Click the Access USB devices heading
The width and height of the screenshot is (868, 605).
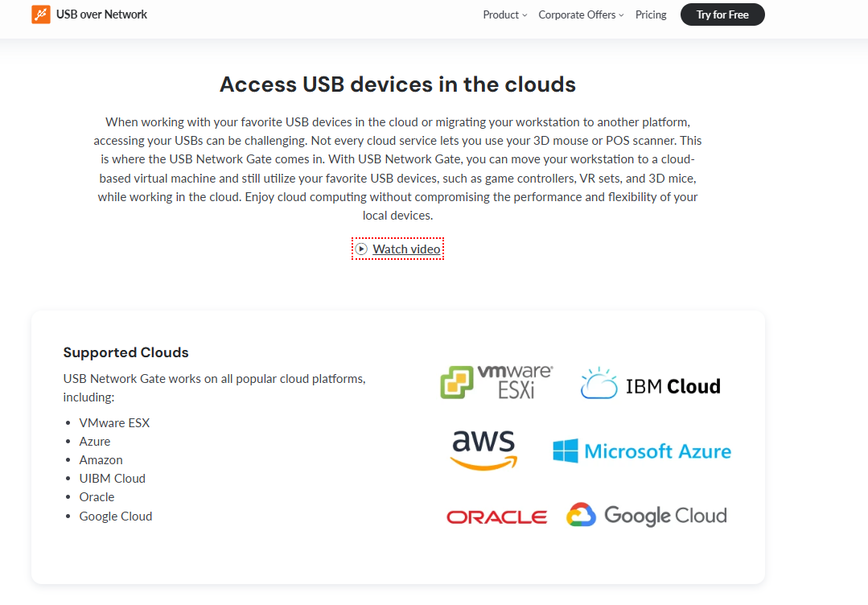click(x=397, y=84)
